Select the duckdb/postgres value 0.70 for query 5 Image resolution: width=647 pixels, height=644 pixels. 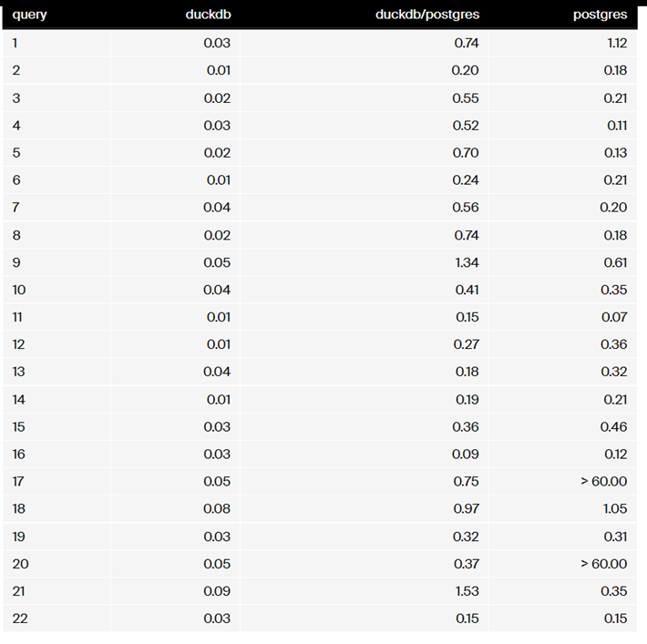pyautogui.click(x=467, y=152)
